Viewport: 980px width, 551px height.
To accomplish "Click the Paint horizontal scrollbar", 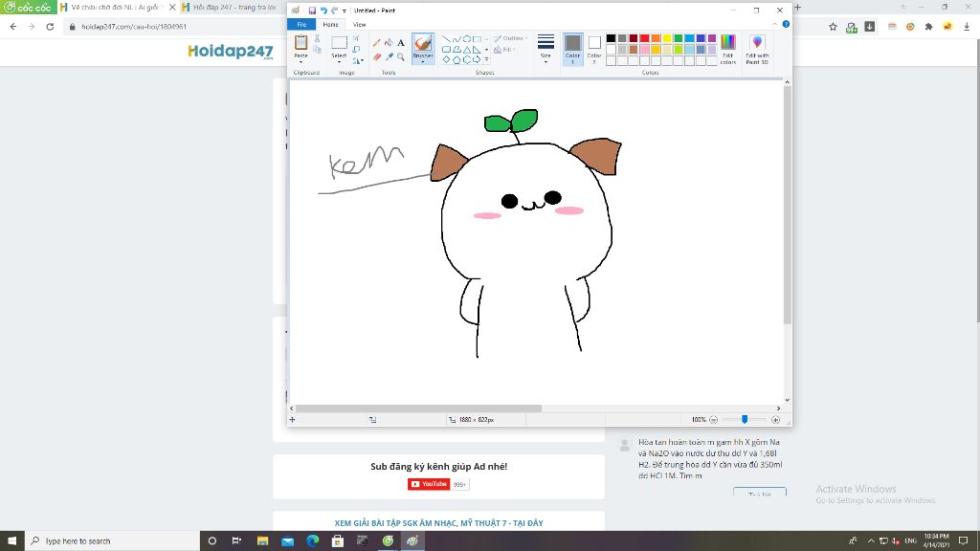I will (419, 408).
